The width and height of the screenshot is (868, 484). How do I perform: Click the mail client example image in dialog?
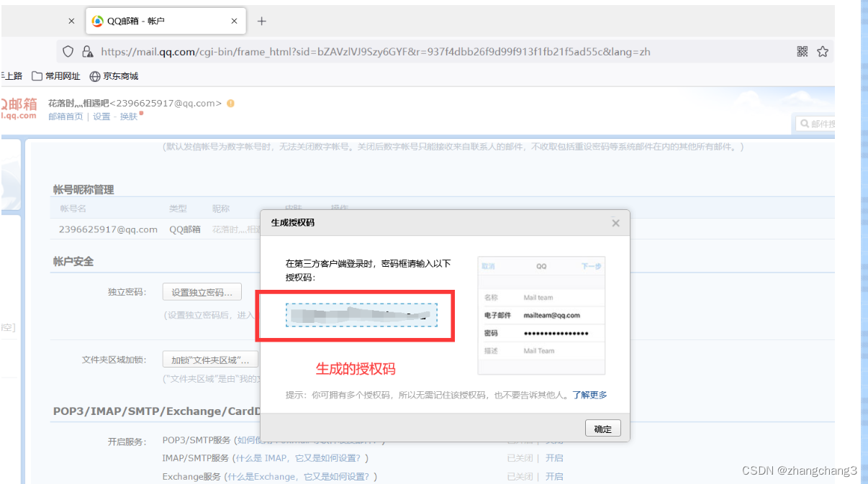[541, 316]
